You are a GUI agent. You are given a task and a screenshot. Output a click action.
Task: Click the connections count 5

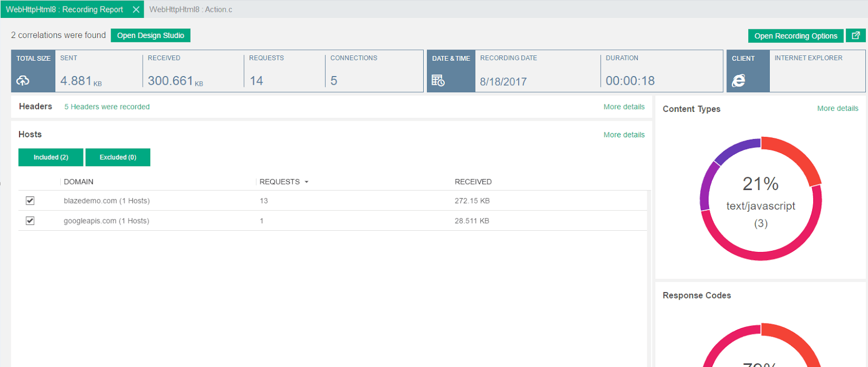tap(334, 81)
